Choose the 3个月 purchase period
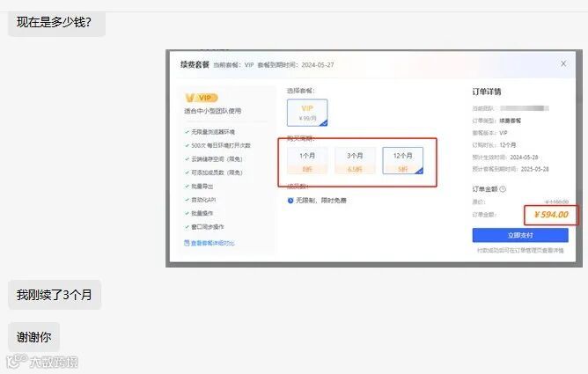588x374 pixels. click(355, 160)
